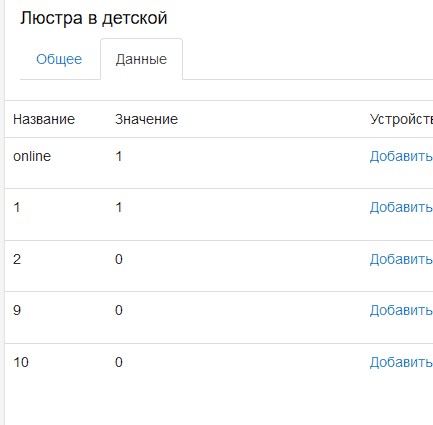Select value 1 in the online row

(119, 156)
